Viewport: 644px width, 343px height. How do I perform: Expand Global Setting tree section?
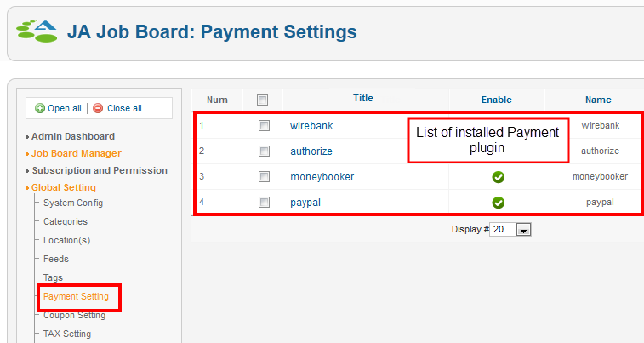pyautogui.click(x=64, y=187)
